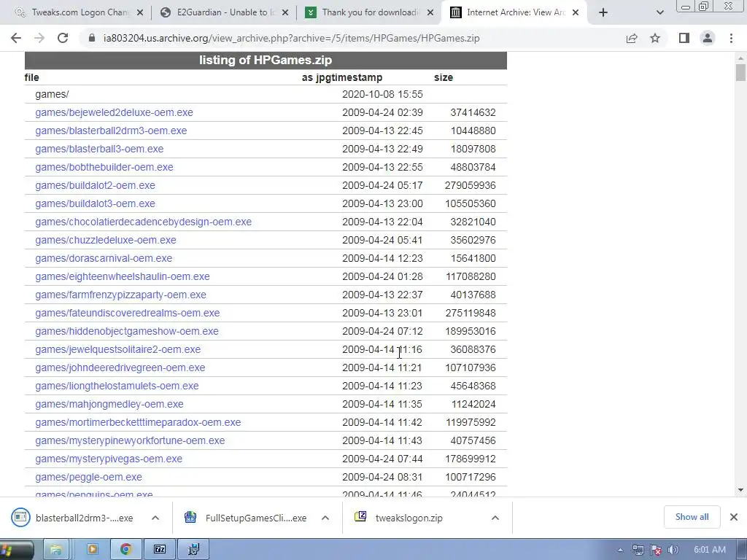Close the Tweaks.com Logon Changer tab
This screenshot has width=747, height=560.
140,12
